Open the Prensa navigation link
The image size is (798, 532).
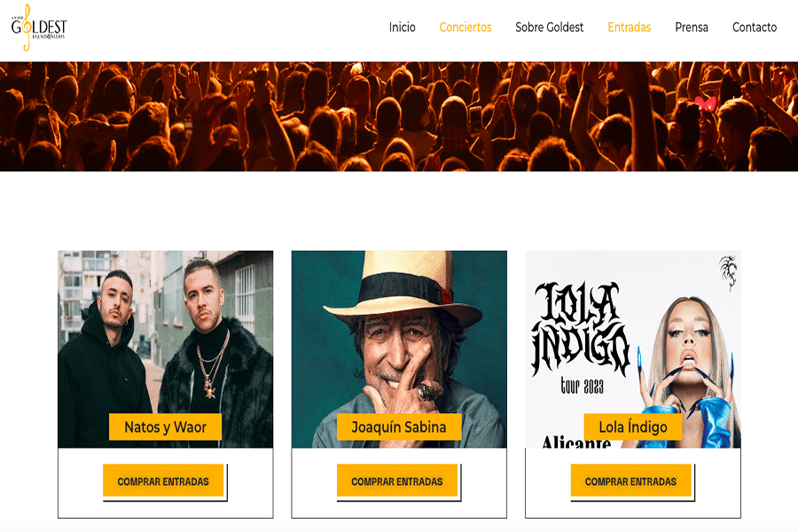click(691, 27)
